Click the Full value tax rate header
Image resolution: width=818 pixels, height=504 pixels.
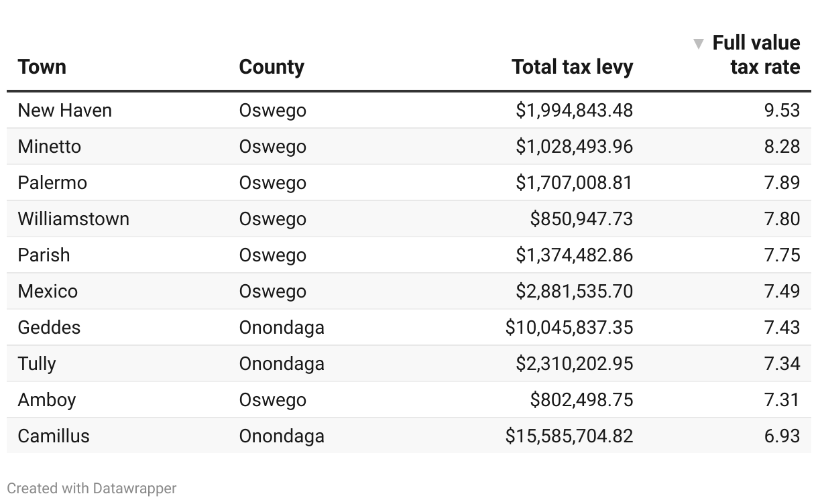[756, 55]
